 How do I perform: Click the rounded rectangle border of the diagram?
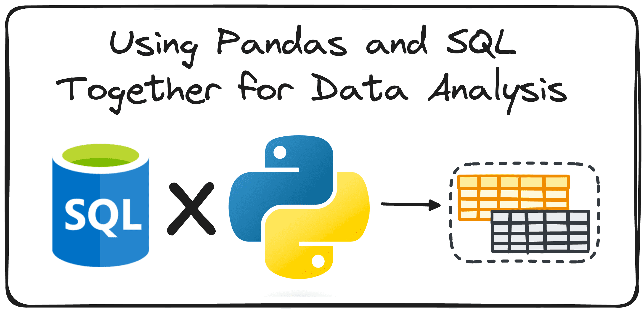322,8
